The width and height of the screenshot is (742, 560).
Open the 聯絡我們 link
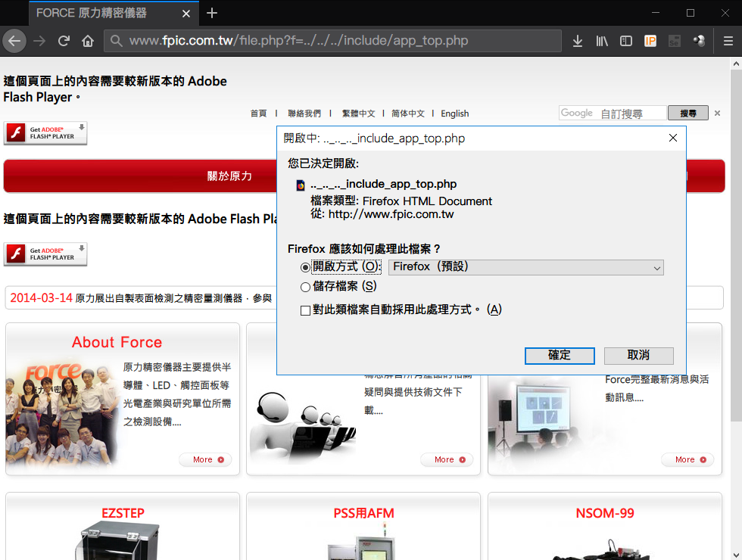[304, 114]
